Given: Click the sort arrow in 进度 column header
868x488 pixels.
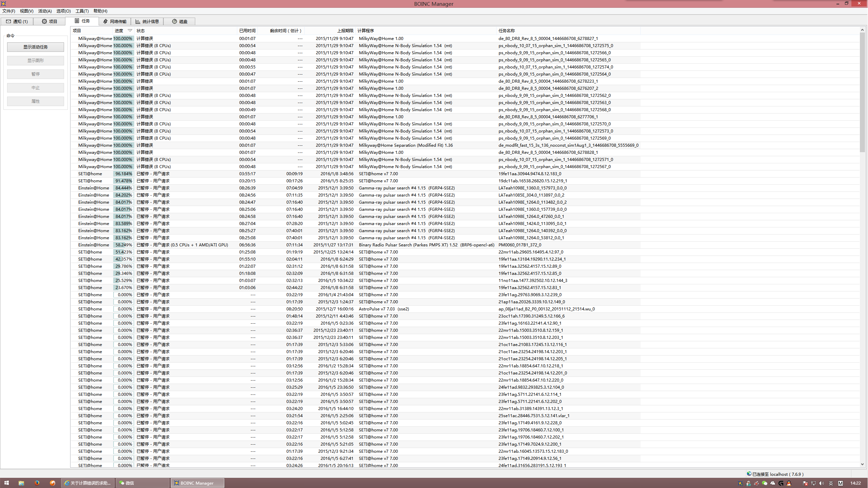Looking at the screenshot, I should (x=130, y=30).
